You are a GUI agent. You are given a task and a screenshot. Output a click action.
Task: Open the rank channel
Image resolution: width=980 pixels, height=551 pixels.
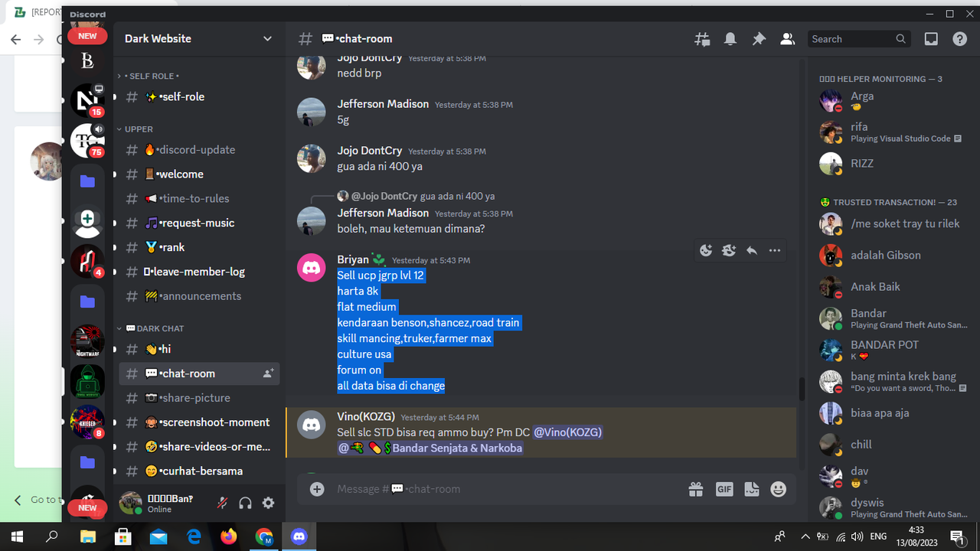click(199, 248)
